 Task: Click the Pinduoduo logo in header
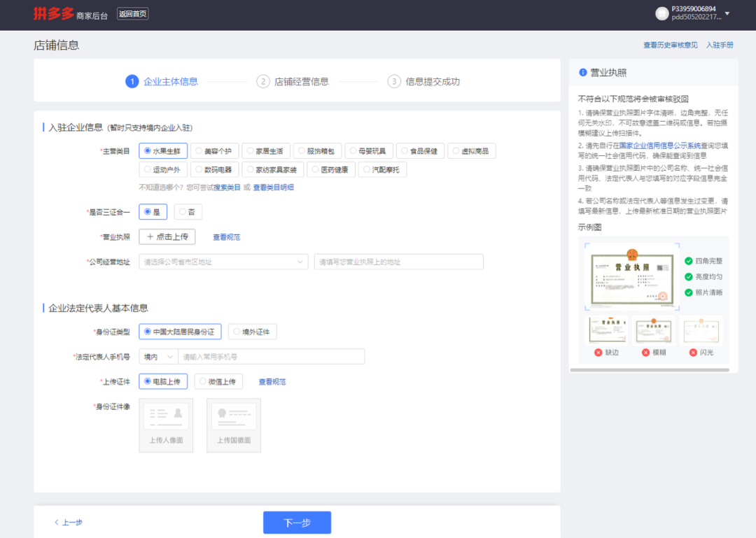52,14
